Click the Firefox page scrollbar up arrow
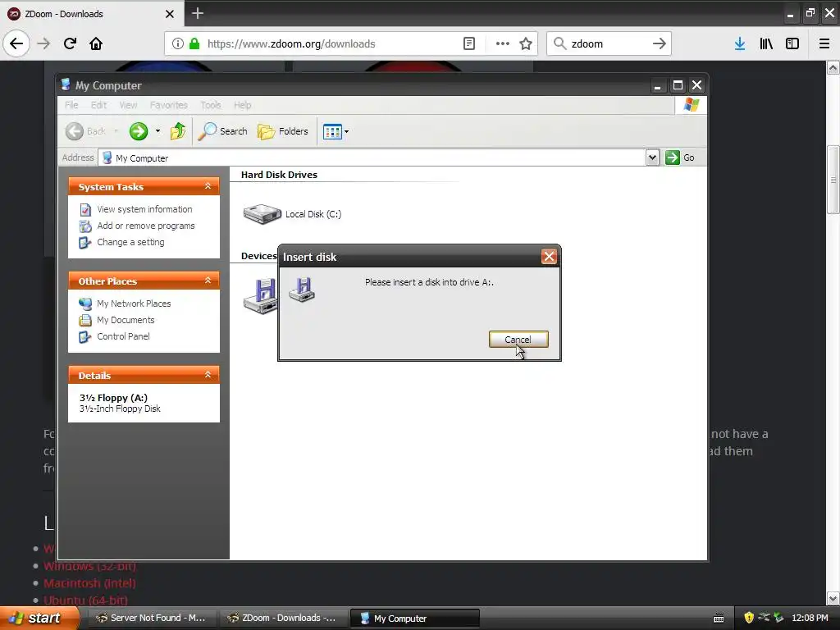Viewport: 840px width, 630px height. [x=833, y=67]
